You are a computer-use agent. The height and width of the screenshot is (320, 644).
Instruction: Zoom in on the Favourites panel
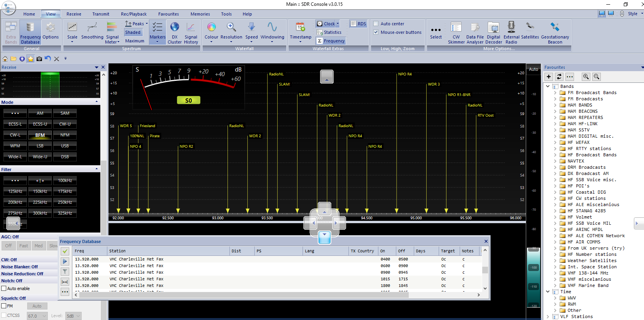pyautogui.click(x=586, y=77)
